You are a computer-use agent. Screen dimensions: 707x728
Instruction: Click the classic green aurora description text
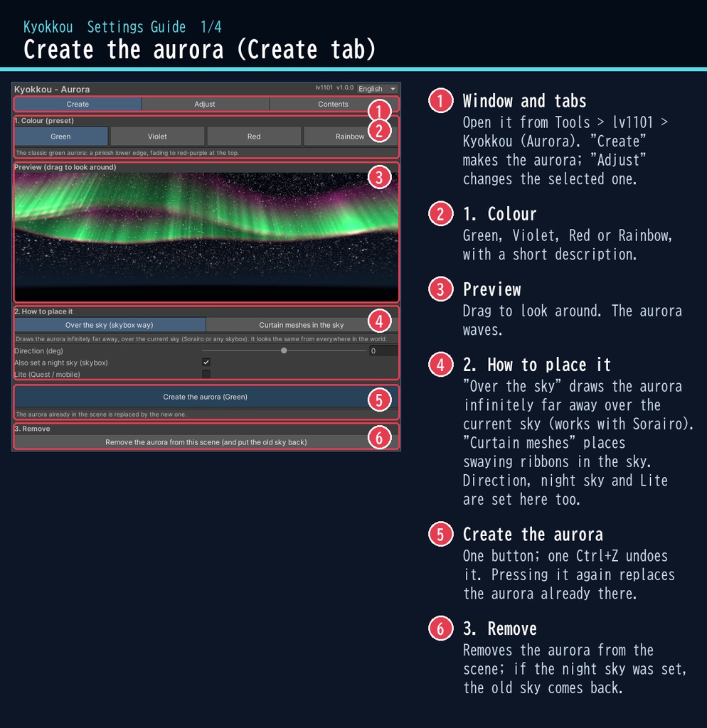[127, 153]
